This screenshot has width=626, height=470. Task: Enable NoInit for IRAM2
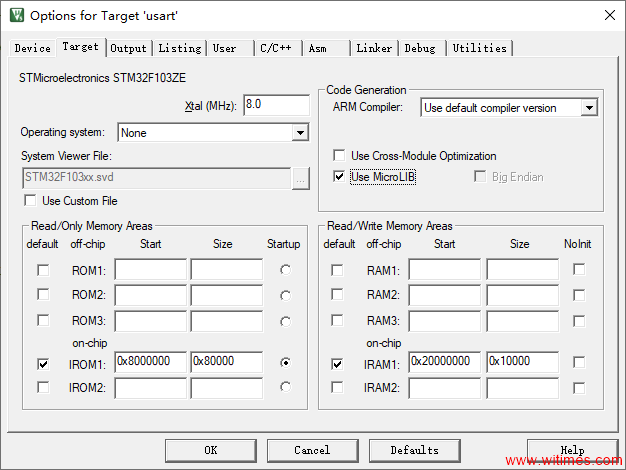point(579,388)
